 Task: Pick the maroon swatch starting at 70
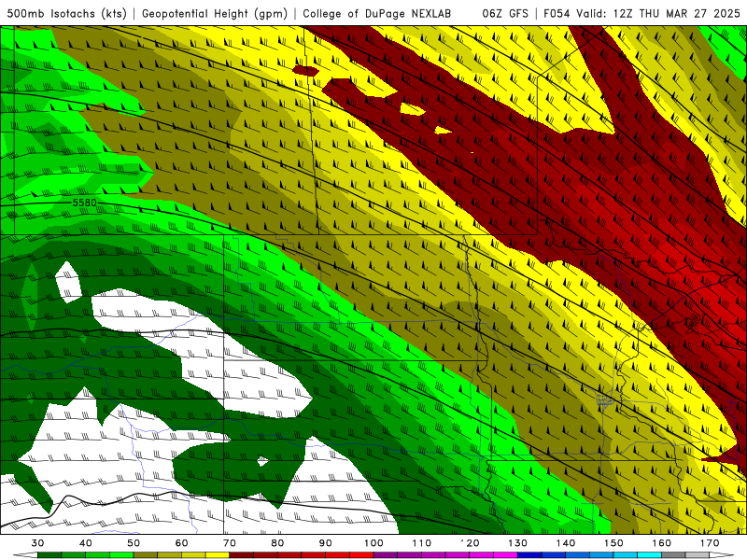tap(242, 555)
